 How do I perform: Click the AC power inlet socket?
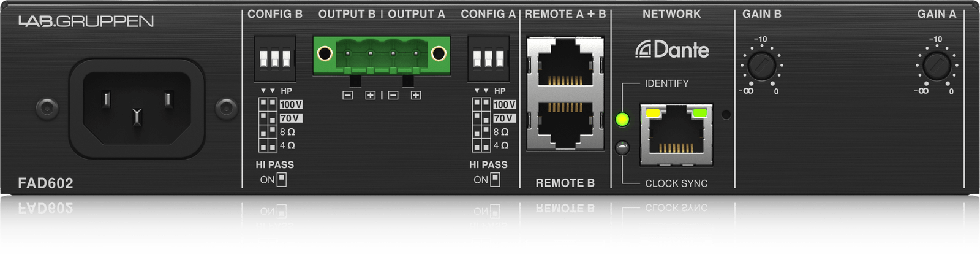[137, 109]
